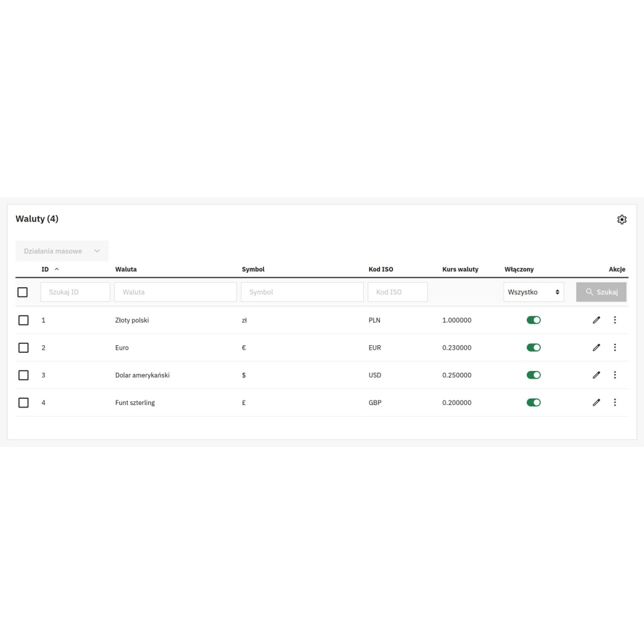This screenshot has width=644, height=644.
Task: Click the Euro name cell
Action: point(122,348)
